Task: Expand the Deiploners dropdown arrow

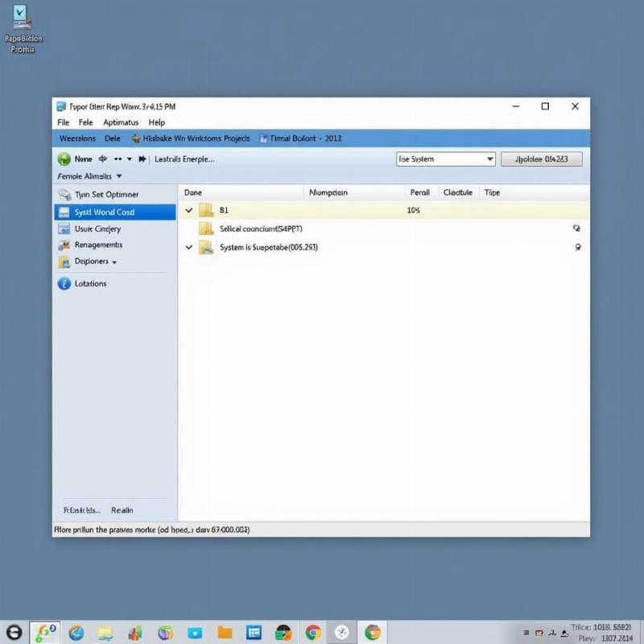Action: [114, 262]
